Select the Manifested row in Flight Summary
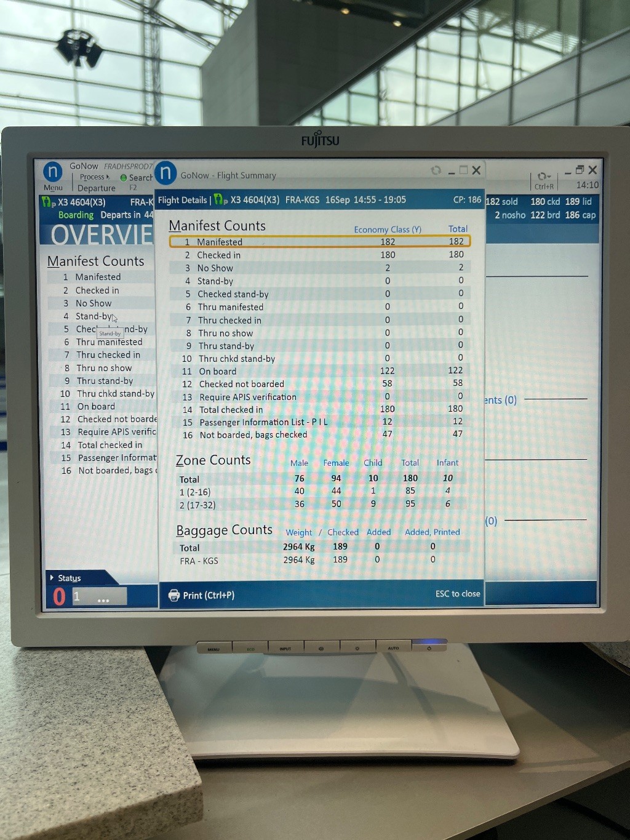The width and height of the screenshot is (630, 840). [319, 242]
